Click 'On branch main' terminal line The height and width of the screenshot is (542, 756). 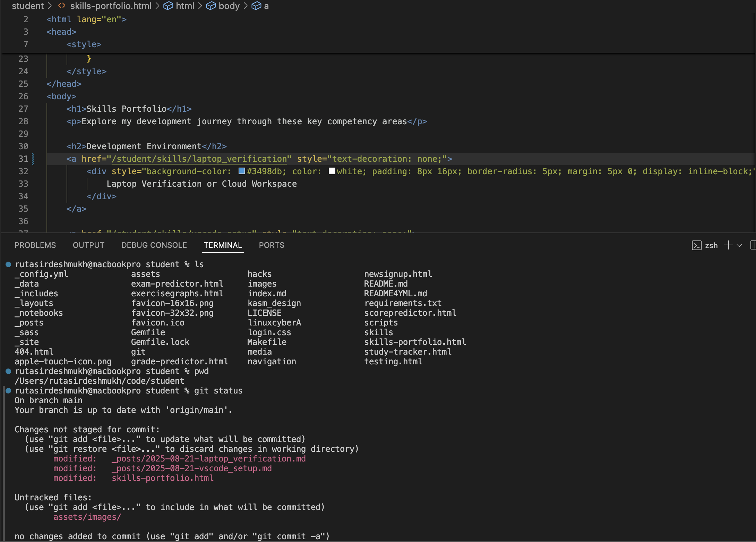48,400
